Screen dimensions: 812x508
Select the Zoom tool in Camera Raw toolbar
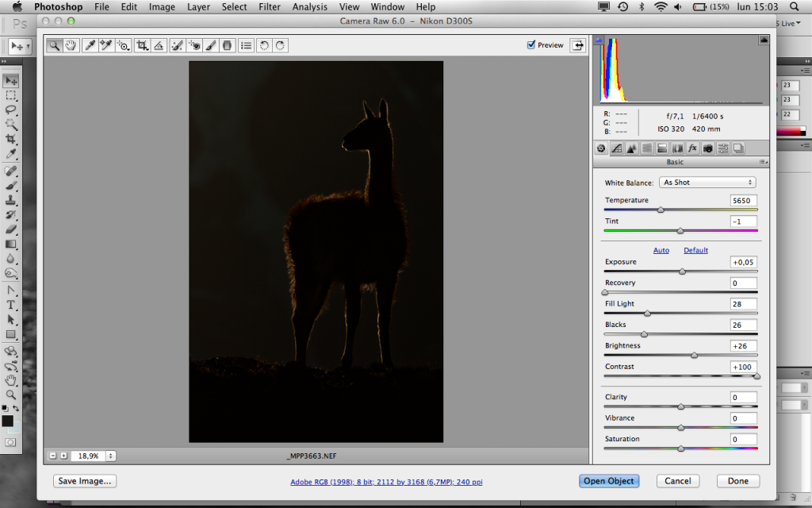[54, 45]
